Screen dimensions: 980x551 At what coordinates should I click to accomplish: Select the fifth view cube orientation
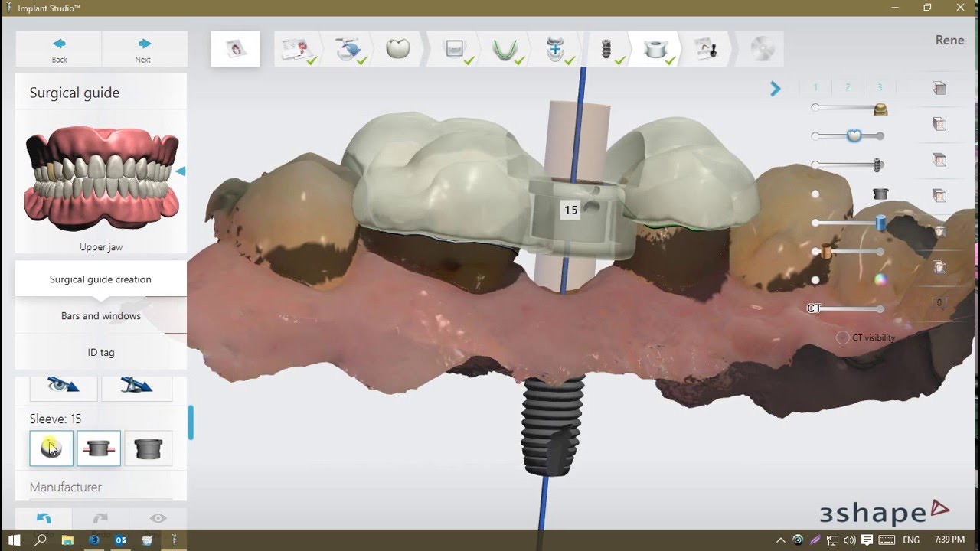click(939, 231)
